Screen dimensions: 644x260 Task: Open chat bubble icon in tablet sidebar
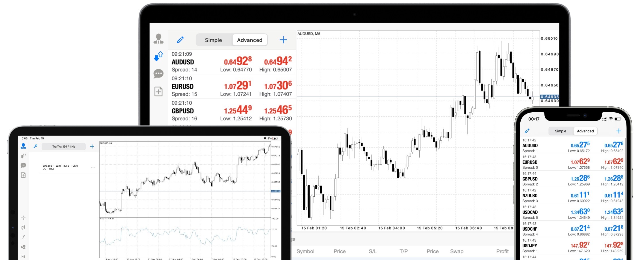click(x=23, y=165)
